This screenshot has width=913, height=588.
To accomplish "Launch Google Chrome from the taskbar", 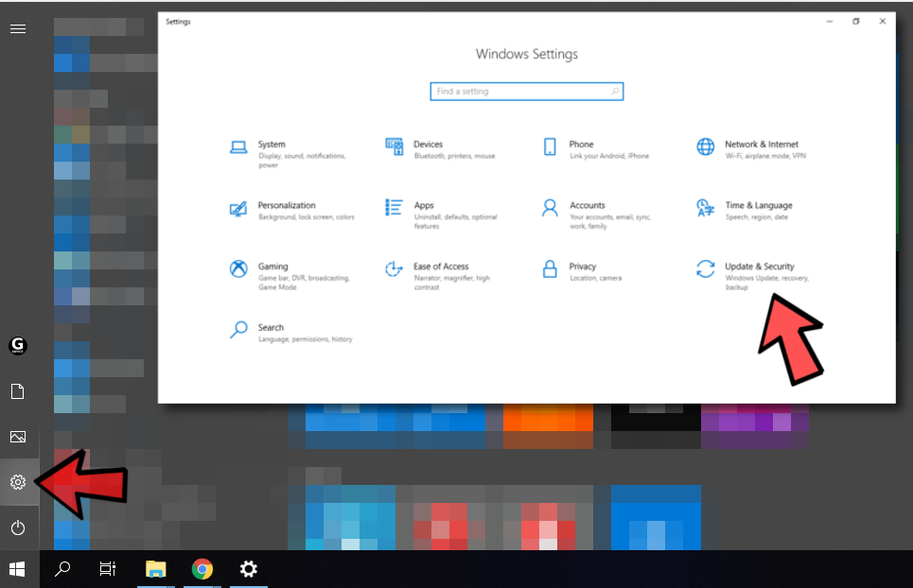I will click(x=202, y=569).
